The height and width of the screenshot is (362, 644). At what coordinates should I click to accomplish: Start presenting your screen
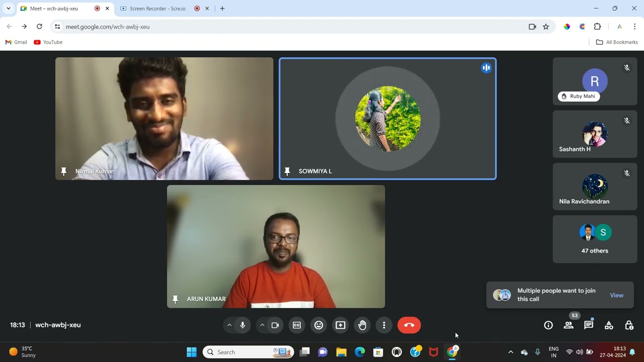pos(341,325)
